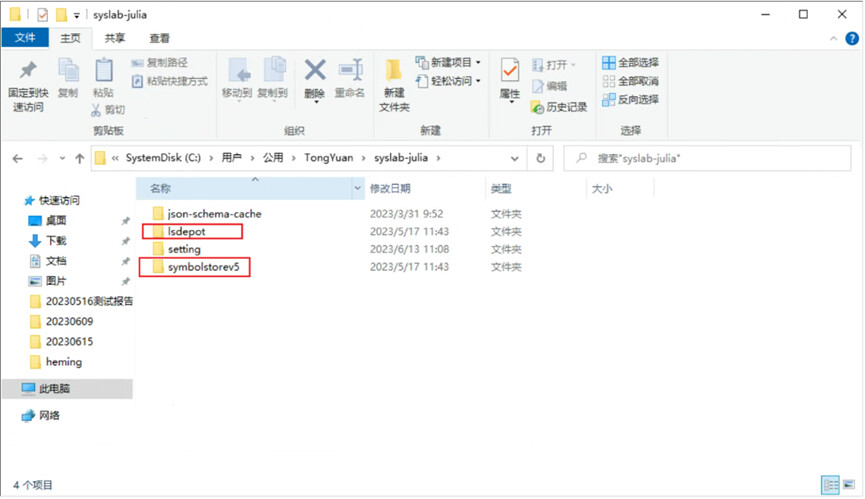Click Edit (编辑) in Open group
This screenshot has height=499, width=865.
tap(549, 86)
